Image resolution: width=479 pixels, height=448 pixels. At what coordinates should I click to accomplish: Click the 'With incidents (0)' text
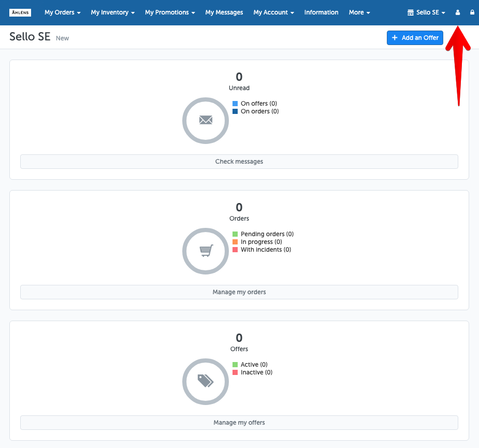tap(266, 250)
